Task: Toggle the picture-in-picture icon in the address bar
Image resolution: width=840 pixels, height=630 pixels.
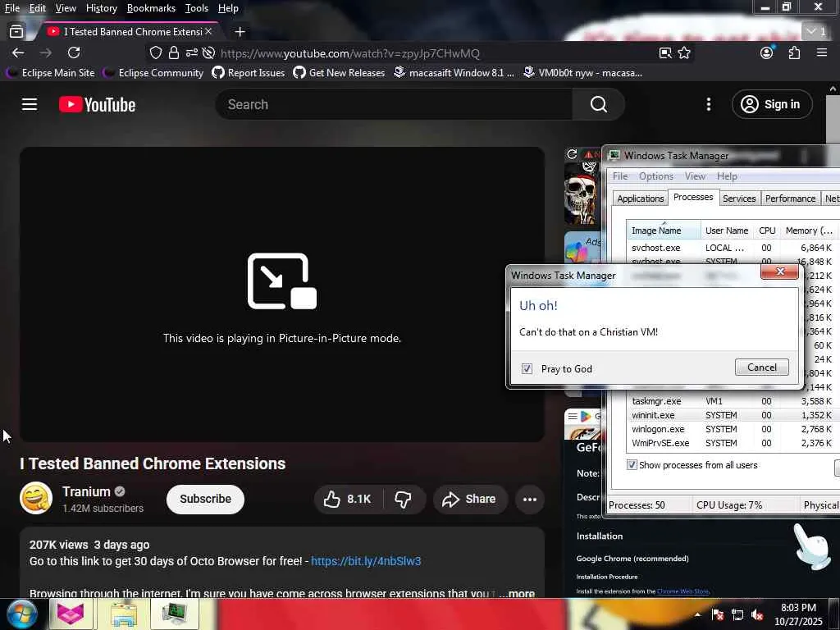Action: (x=665, y=52)
